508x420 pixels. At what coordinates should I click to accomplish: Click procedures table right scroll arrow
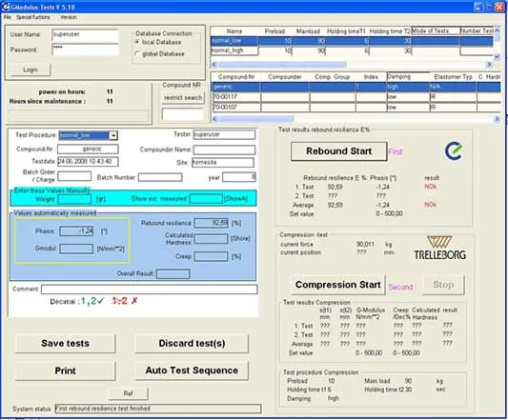point(489,65)
